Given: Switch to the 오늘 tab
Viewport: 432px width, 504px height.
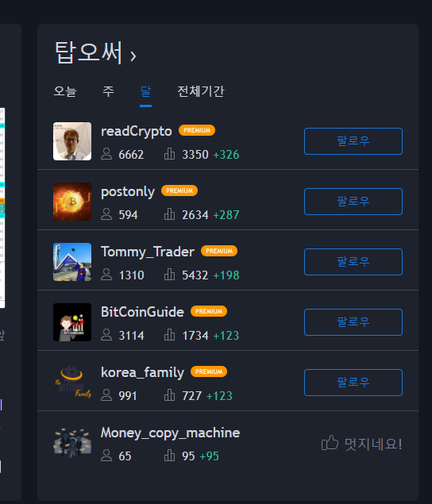Looking at the screenshot, I should [x=65, y=91].
